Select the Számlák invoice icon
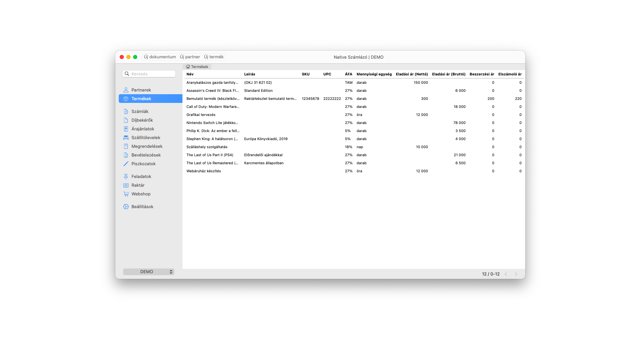 (x=126, y=111)
